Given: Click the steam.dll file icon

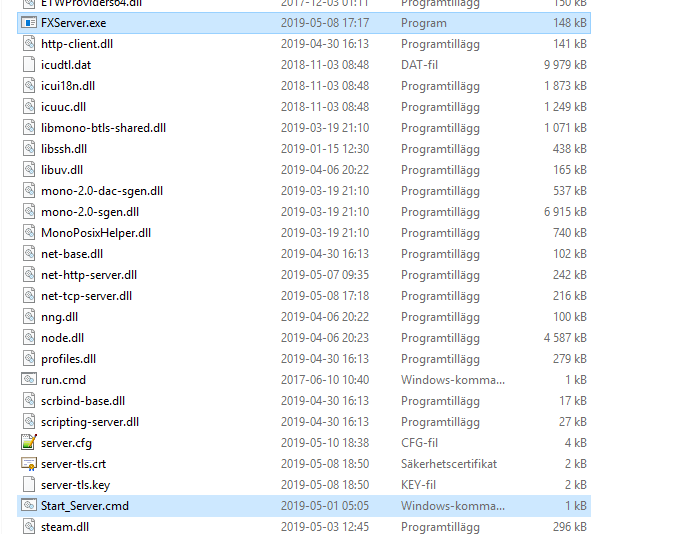Looking at the screenshot, I should click(29, 527).
